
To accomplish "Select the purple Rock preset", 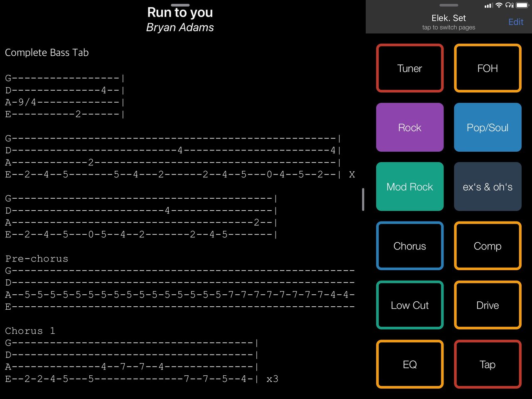I will click(x=409, y=127).
